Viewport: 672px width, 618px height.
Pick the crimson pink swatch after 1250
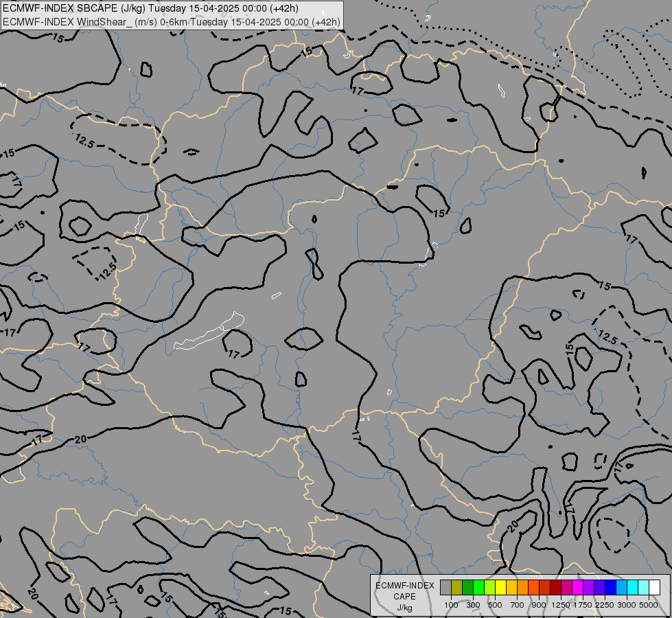pyautogui.click(x=566, y=588)
